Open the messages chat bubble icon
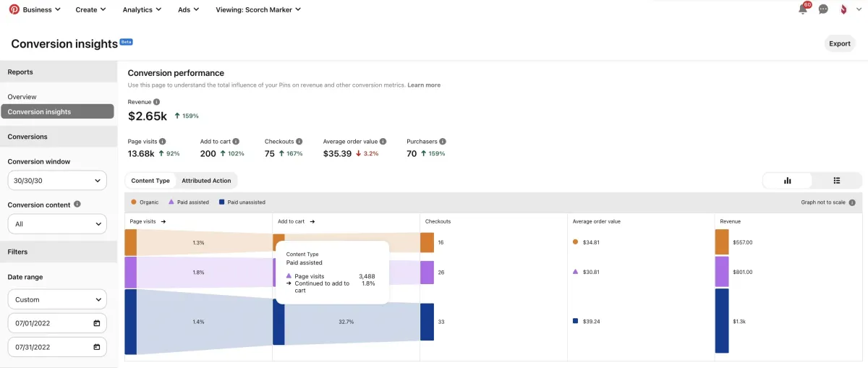The height and width of the screenshot is (368, 868). (823, 9)
